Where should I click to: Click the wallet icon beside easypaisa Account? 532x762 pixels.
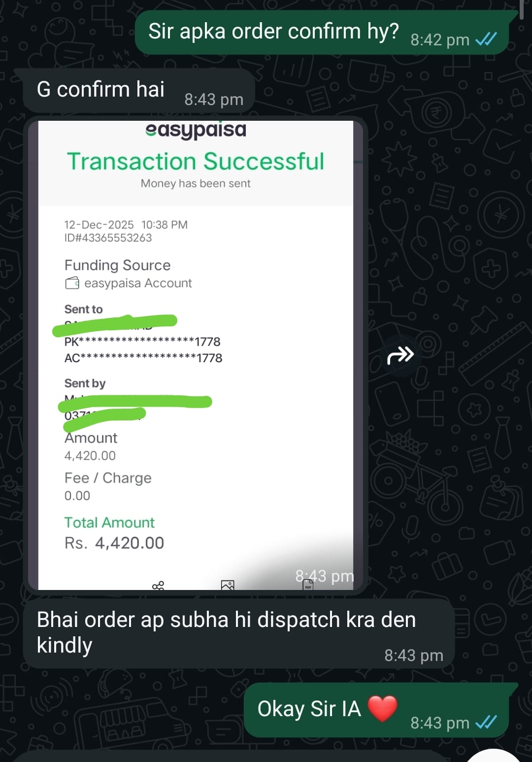point(72,283)
